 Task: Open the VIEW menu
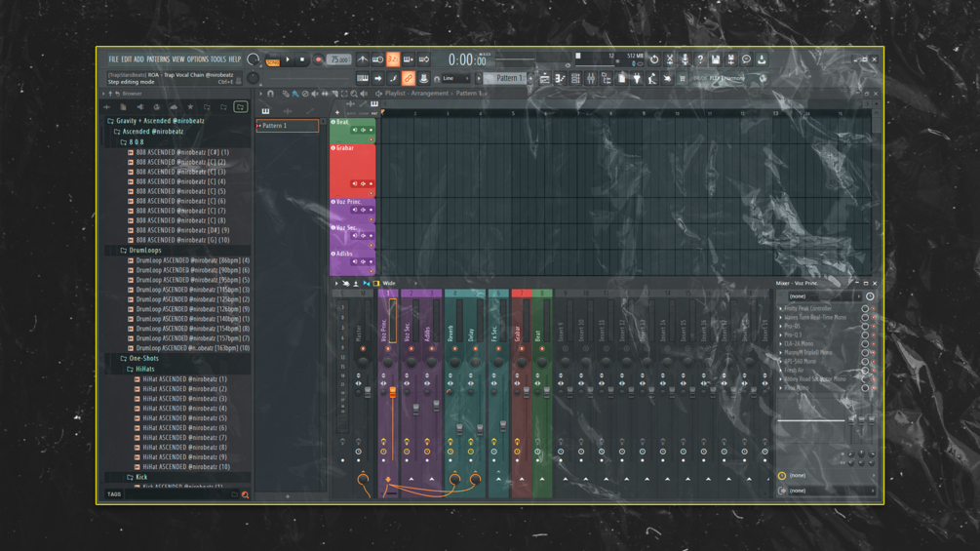(178, 59)
